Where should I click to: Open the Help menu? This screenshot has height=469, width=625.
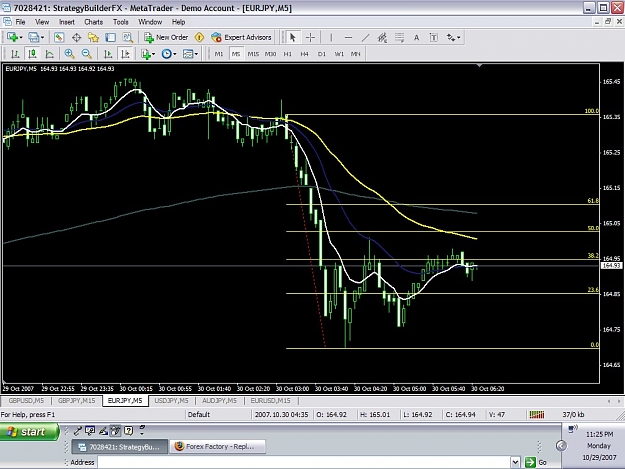pyautogui.click(x=178, y=22)
